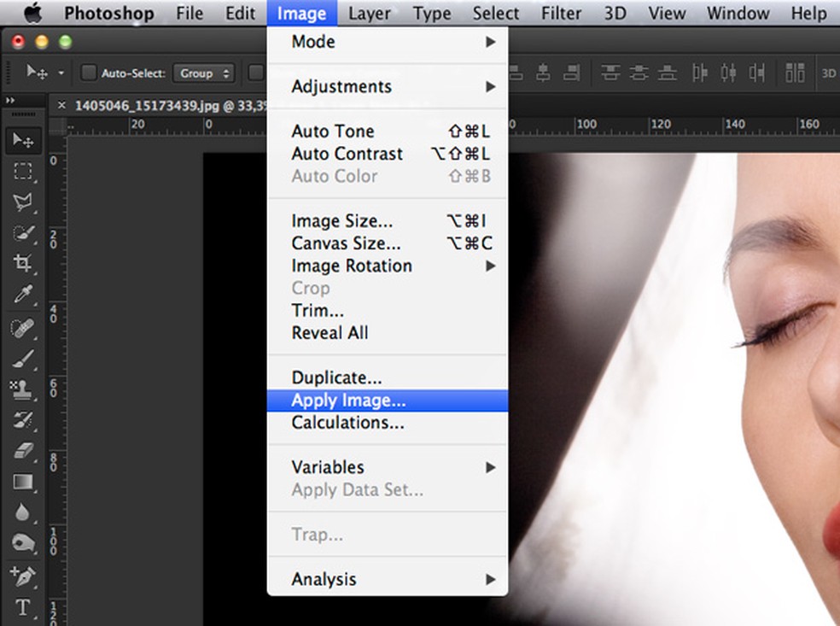Click Calculations menu entry
This screenshot has height=626, width=840.
[x=347, y=423]
